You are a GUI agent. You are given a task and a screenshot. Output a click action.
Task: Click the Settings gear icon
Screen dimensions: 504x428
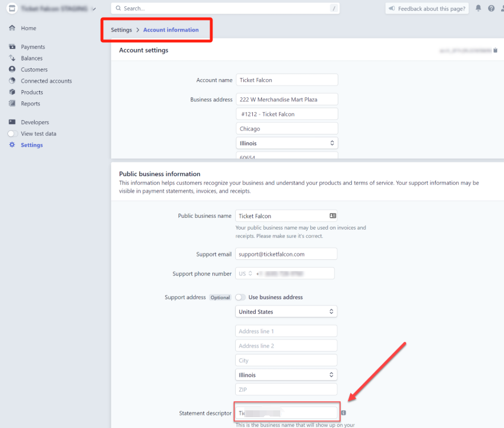[x=12, y=145]
